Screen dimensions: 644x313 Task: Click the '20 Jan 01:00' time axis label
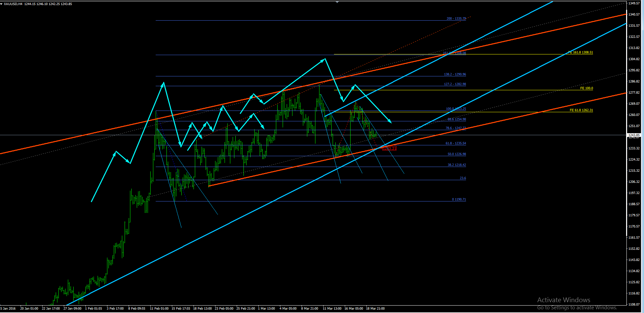click(29, 309)
